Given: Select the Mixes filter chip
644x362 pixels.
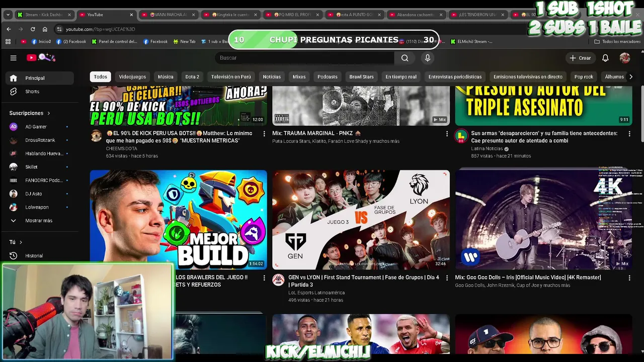Looking at the screenshot, I should click(299, 77).
